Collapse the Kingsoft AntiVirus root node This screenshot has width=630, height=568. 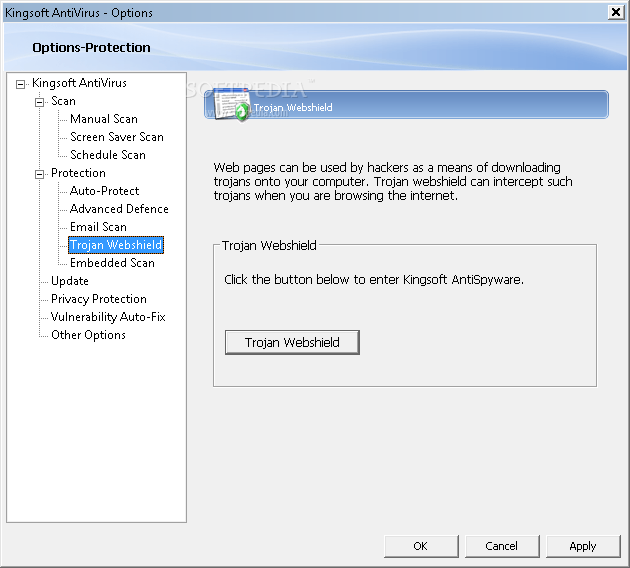point(20,84)
